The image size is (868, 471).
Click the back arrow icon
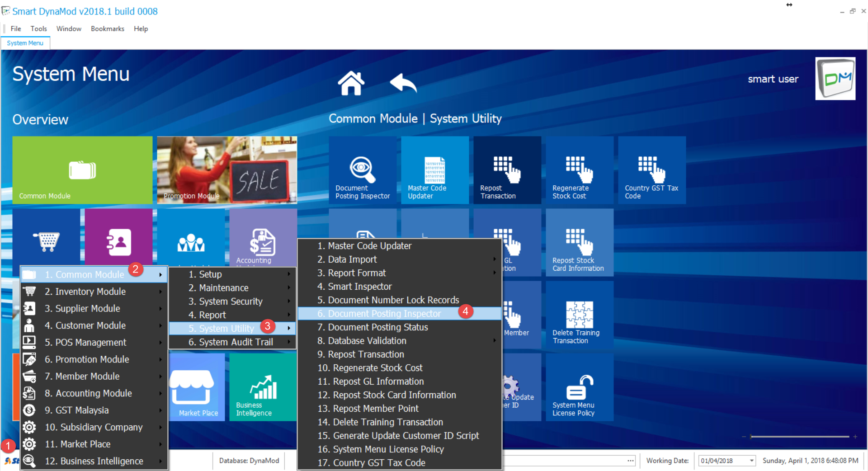403,83
